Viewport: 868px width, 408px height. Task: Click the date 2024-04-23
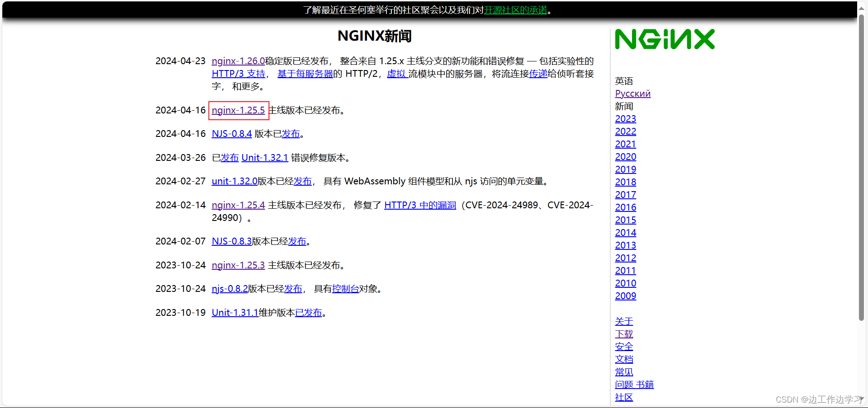180,61
